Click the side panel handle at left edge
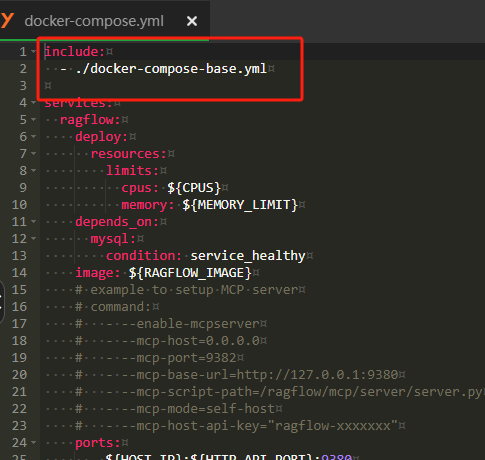Viewport: 485px width, 460px height. [x=2, y=302]
